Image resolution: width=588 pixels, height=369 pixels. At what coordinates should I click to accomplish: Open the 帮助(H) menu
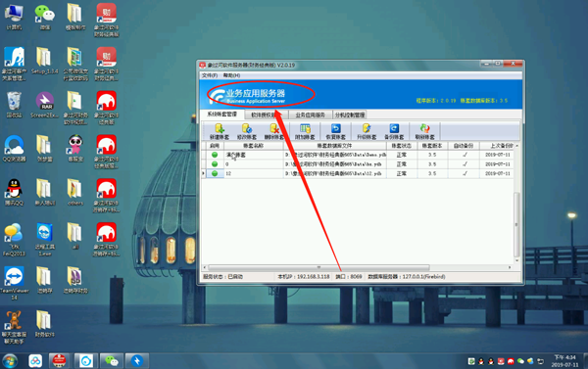(x=231, y=75)
